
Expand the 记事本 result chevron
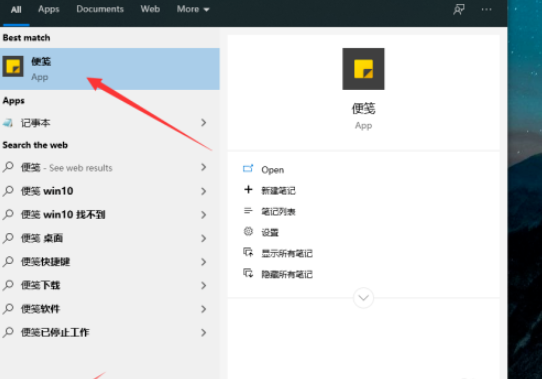pos(204,123)
